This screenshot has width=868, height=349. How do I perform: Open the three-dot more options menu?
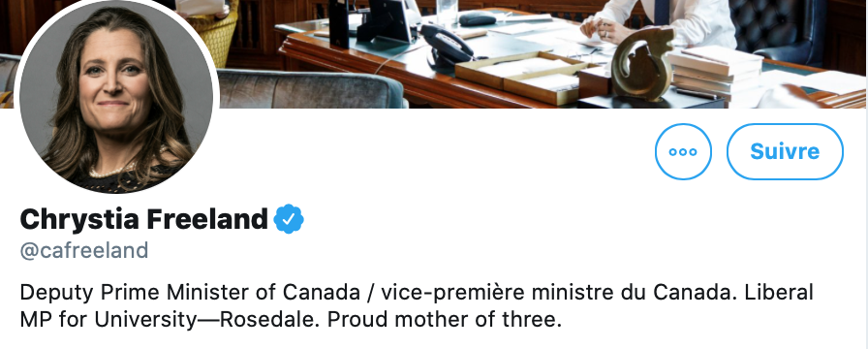tap(683, 152)
